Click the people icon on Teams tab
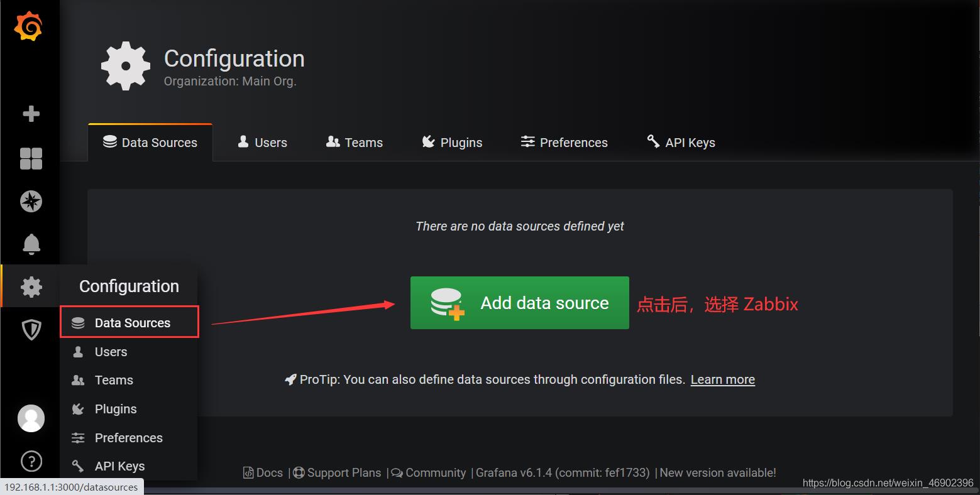 pyautogui.click(x=333, y=142)
